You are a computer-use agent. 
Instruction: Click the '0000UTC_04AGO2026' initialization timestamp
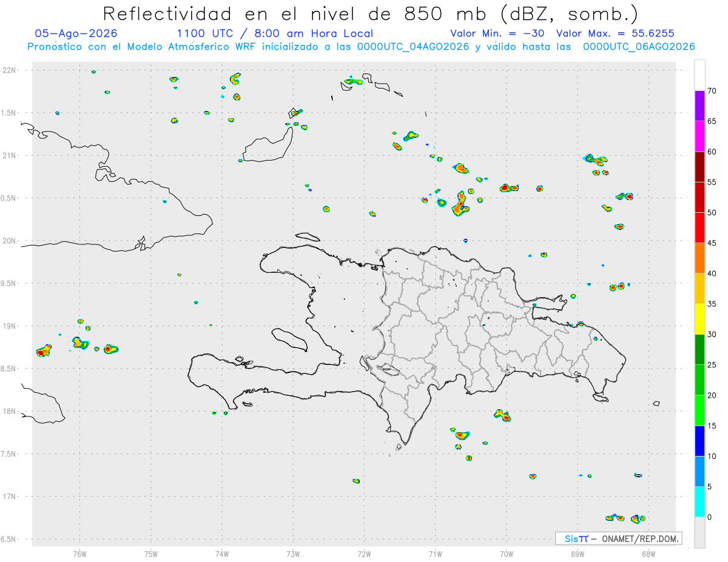click(x=413, y=47)
